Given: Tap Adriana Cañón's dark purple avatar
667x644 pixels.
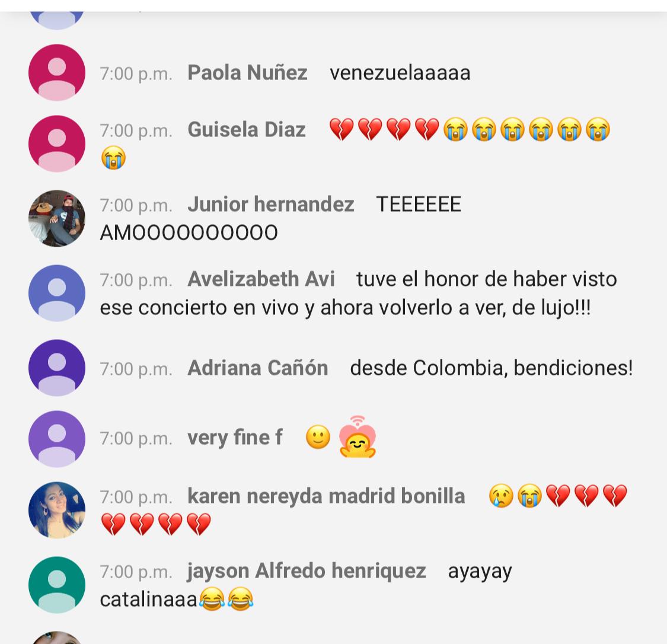Looking at the screenshot, I should pyautogui.click(x=57, y=368).
